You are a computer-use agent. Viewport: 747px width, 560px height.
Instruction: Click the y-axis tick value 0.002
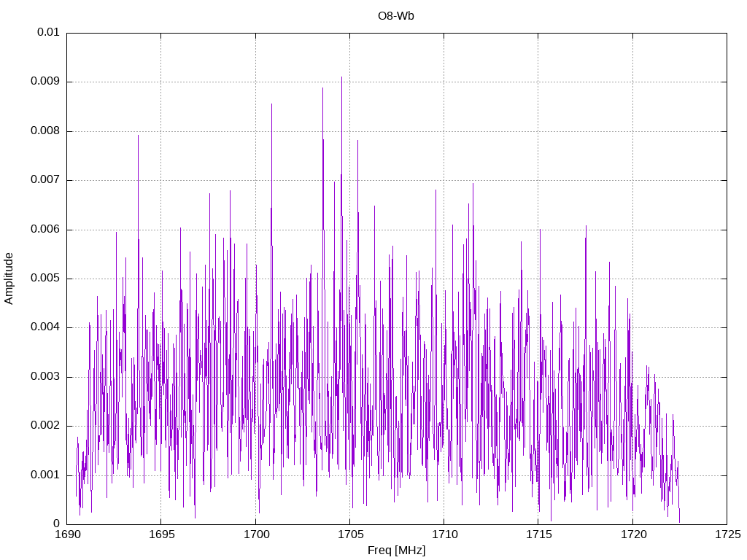click(45, 426)
